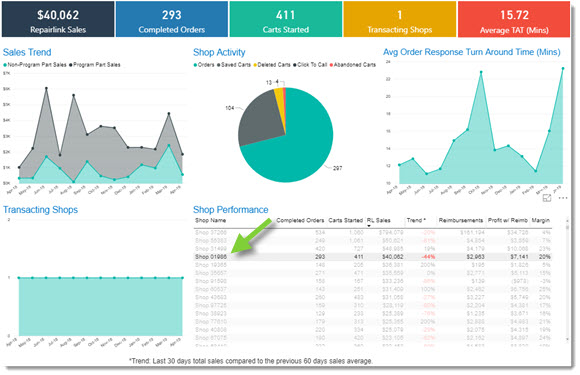Select the $40,062 Repairlink Sales card
Viewport: 580px width, 375px height.
58,19
